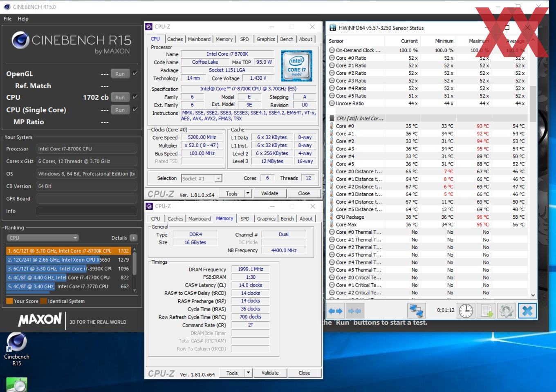This screenshot has width=556, height=392.
Task: Click orange Your Score legend swatch
Action: tap(9, 301)
